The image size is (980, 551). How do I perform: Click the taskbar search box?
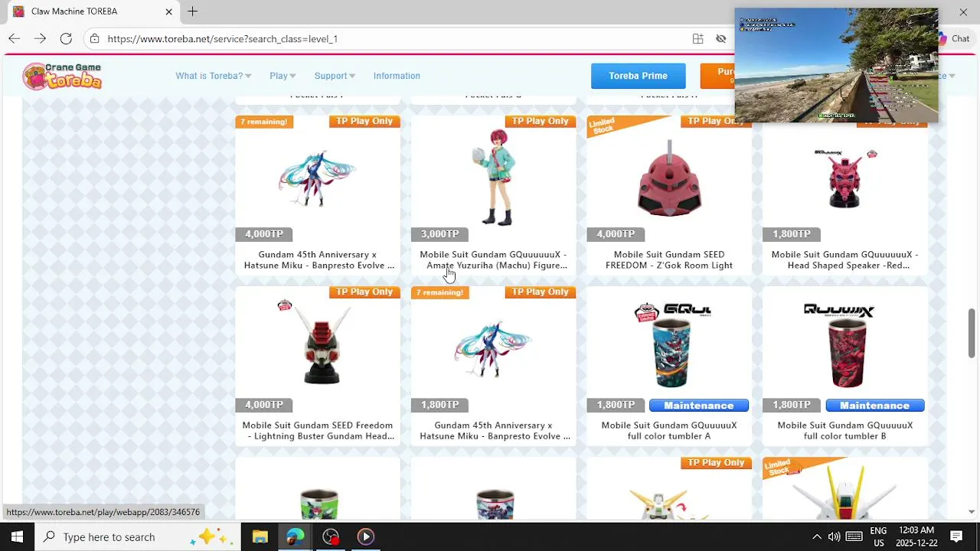pyautogui.click(x=138, y=536)
